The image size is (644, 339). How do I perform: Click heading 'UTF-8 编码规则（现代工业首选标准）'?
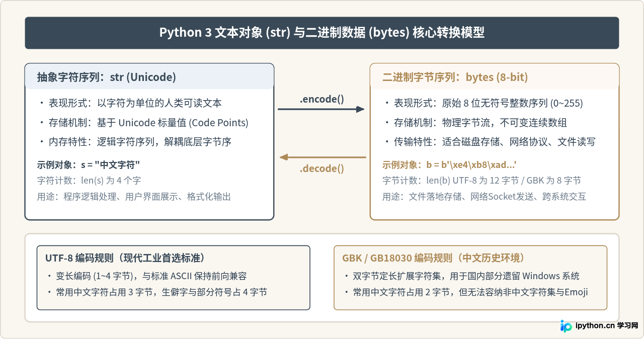point(125,258)
